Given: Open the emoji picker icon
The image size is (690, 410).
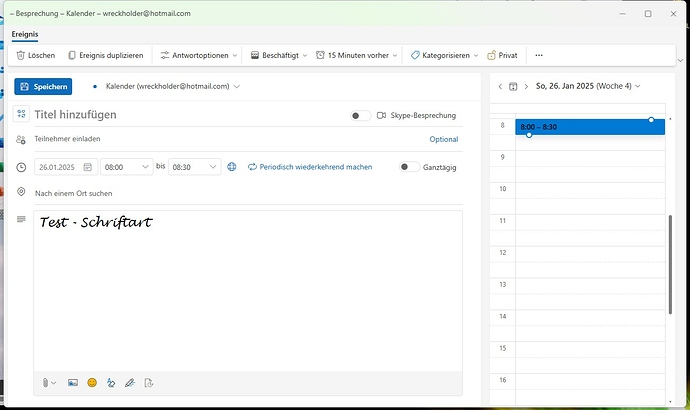Looking at the screenshot, I should pos(92,383).
